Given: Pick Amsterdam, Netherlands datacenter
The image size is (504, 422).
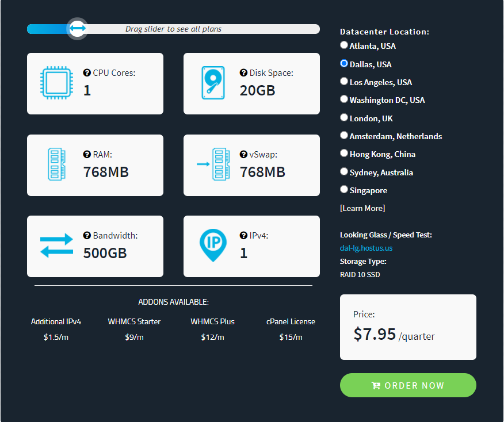Looking at the screenshot, I should coord(344,135).
